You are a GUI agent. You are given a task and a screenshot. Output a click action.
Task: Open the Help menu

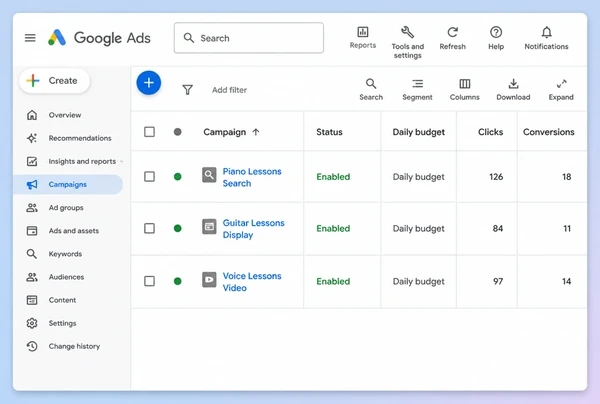496,38
